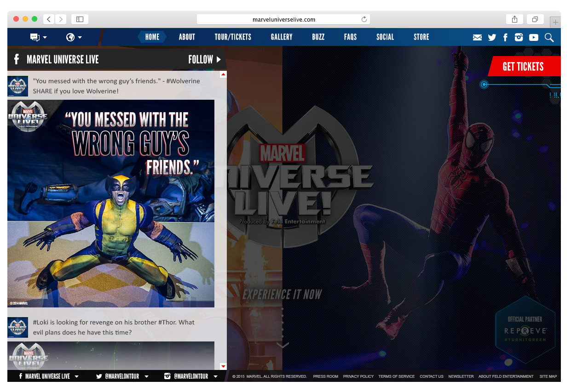This screenshot has height=392, width=571.
Task: Open the email envelope icon in header
Action: pyautogui.click(x=477, y=38)
